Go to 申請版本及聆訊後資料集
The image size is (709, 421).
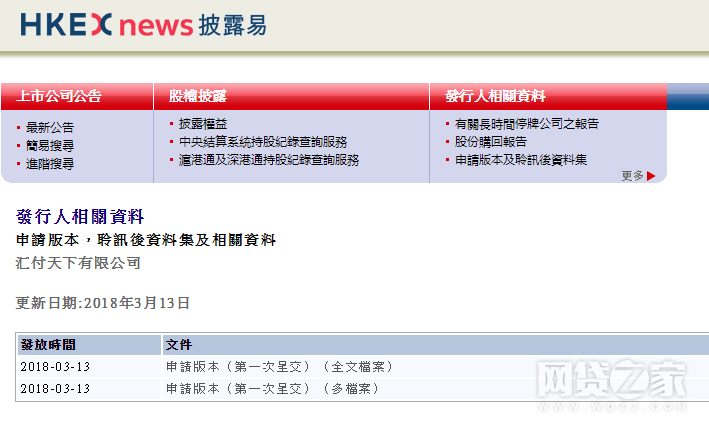pyautogui.click(x=520, y=160)
